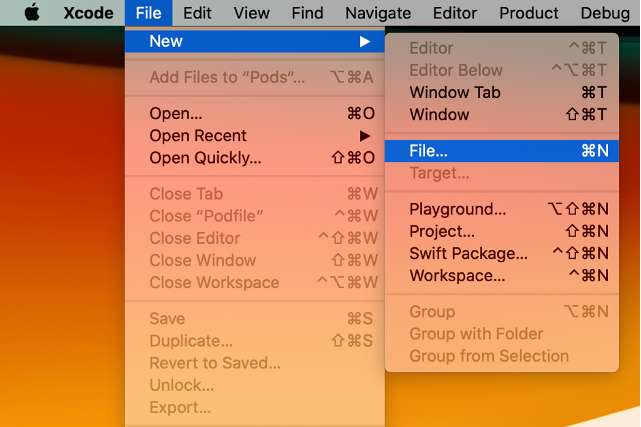Select Close "Podfile" menu item
This screenshot has width=641, height=427.
point(255,216)
